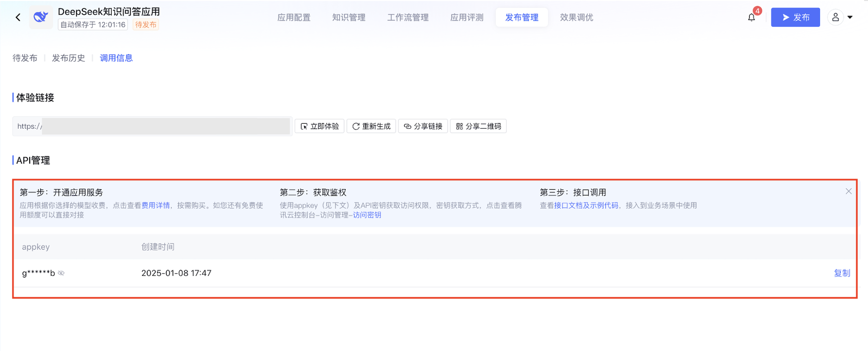Toggle appkey visibility eye icon

(61, 273)
